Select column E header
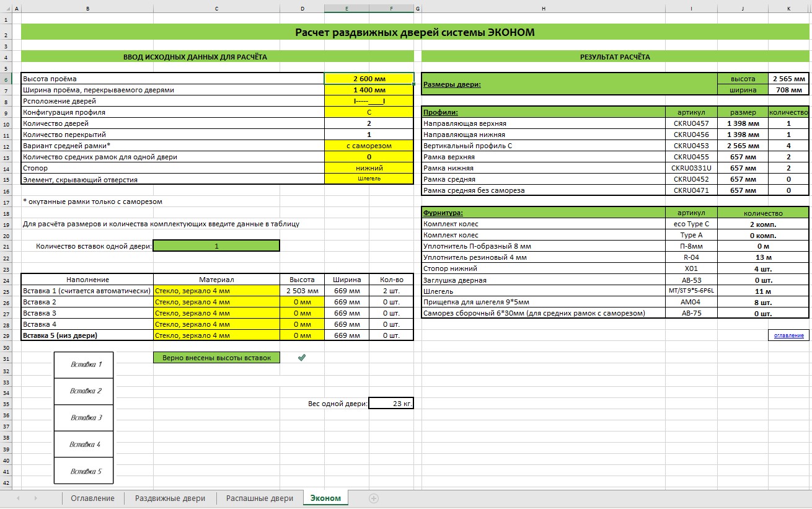The width and height of the screenshot is (812, 509). point(346,9)
